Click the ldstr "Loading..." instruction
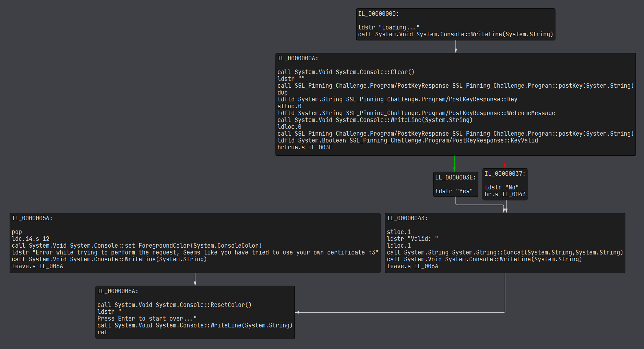 389,27
